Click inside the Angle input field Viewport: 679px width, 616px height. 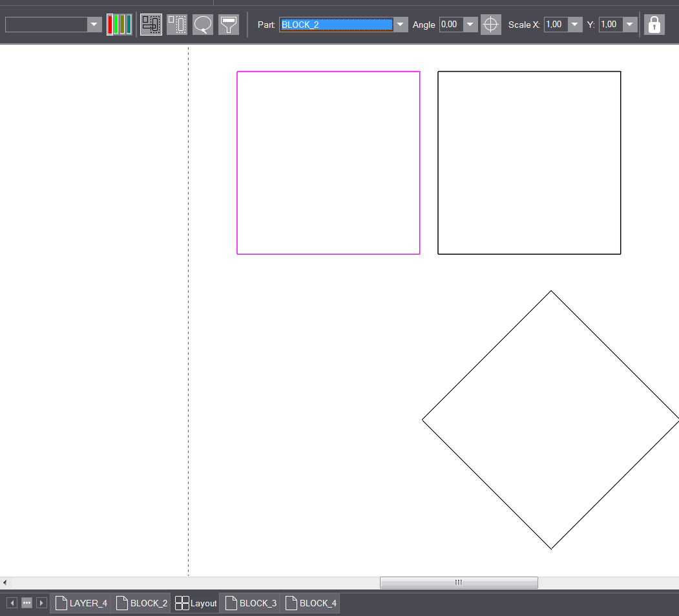click(451, 25)
